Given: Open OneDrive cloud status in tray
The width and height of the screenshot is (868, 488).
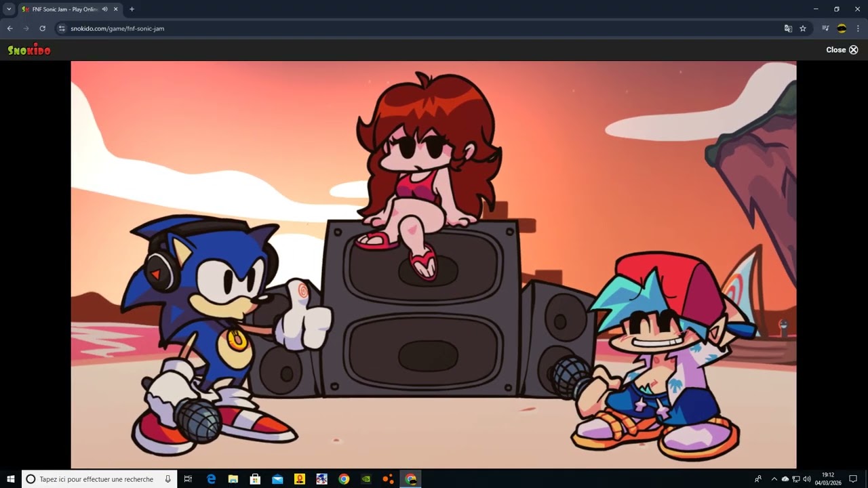Looking at the screenshot, I should [785, 479].
